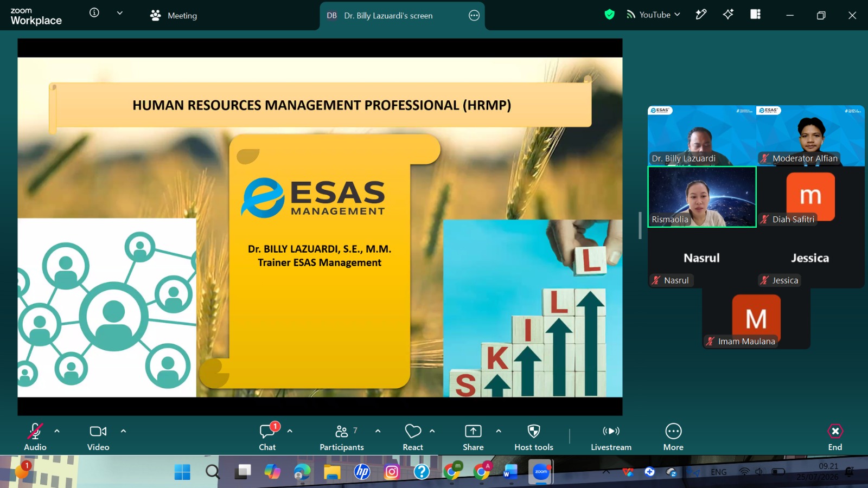
Task: Expand reaction options caret
Action: pyautogui.click(x=432, y=431)
